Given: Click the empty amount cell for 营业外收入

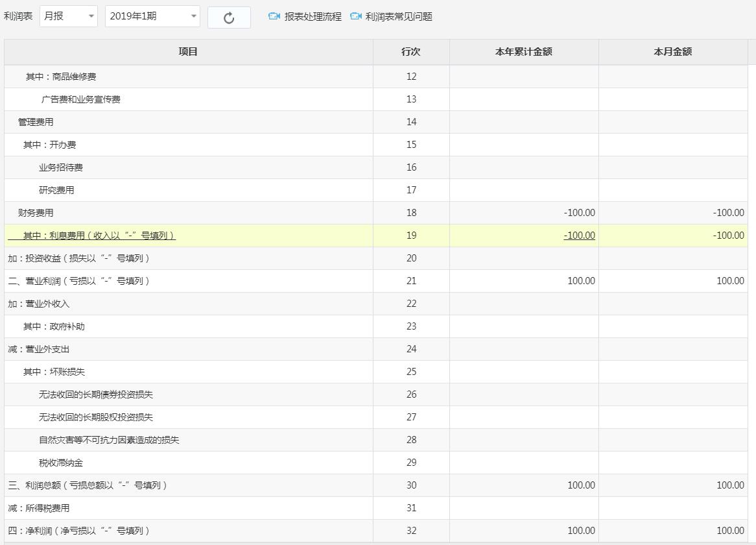Looking at the screenshot, I should click(524, 304).
